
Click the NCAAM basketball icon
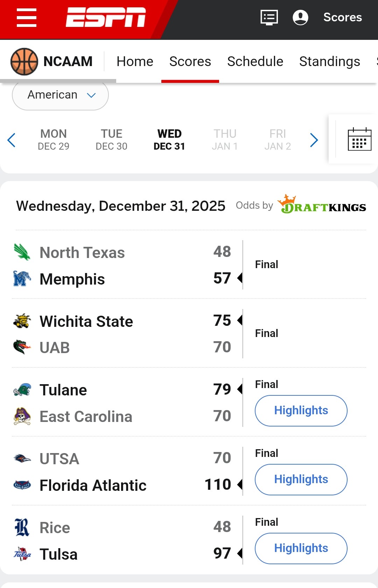[24, 62]
